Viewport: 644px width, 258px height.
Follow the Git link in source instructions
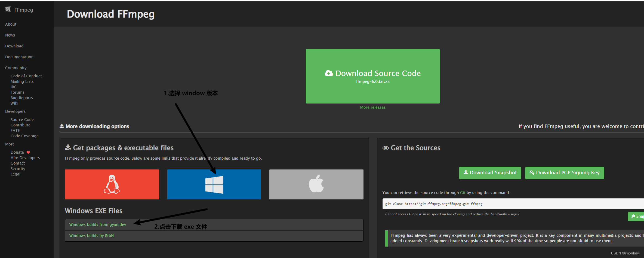(463, 193)
